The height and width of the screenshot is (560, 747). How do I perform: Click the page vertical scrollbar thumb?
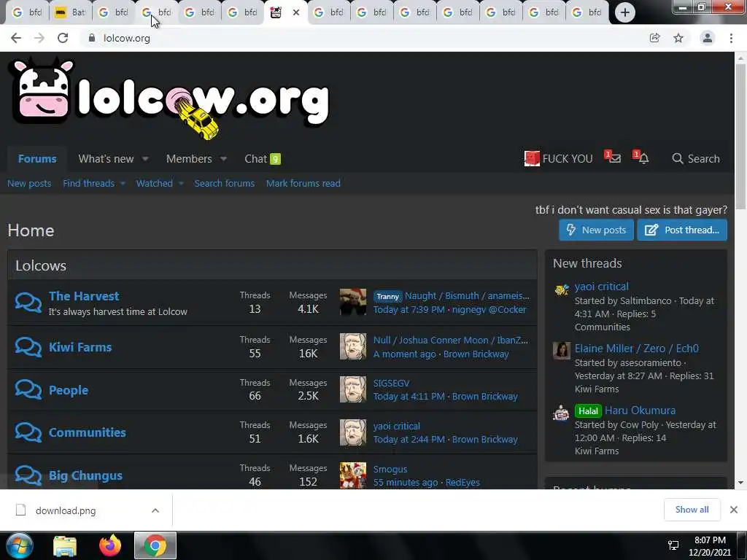point(740,136)
